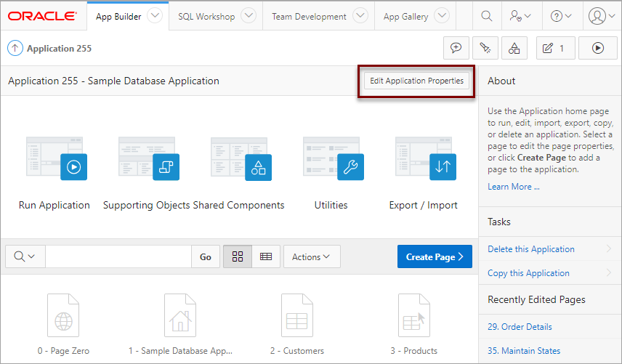
Task: Open 29. Order Details recent page
Action: (520, 327)
